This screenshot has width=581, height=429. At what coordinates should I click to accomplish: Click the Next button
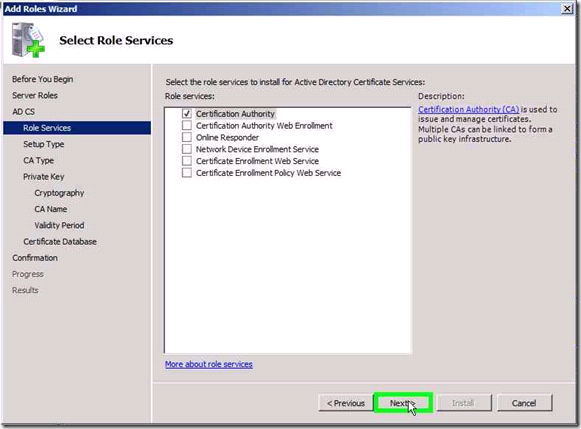403,403
